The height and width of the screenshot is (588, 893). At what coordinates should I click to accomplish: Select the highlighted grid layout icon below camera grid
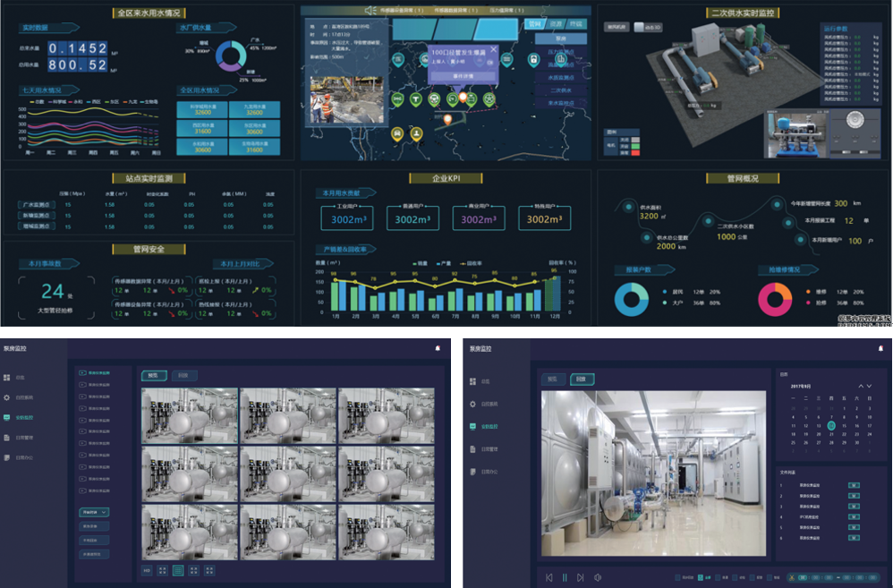pyautogui.click(x=178, y=570)
